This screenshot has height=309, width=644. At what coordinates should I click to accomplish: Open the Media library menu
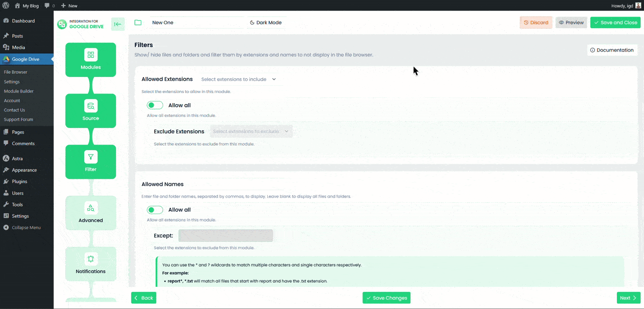pyautogui.click(x=27, y=47)
